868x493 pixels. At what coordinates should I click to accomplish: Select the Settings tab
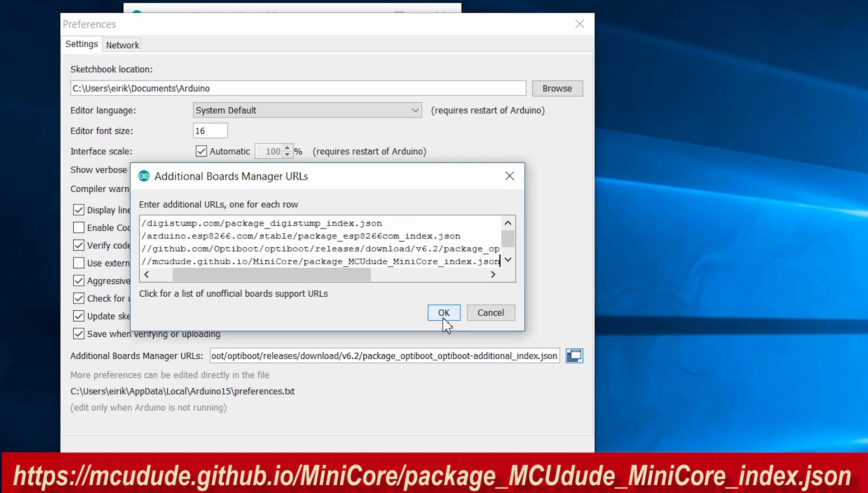[81, 44]
